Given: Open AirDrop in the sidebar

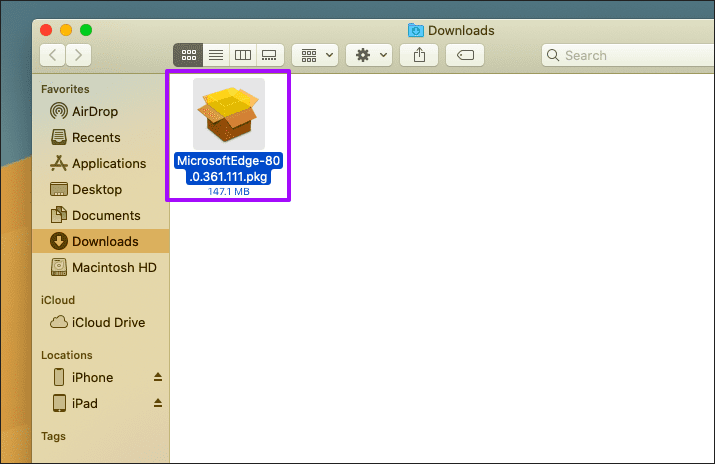Looking at the screenshot, I should tap(101, 111).
